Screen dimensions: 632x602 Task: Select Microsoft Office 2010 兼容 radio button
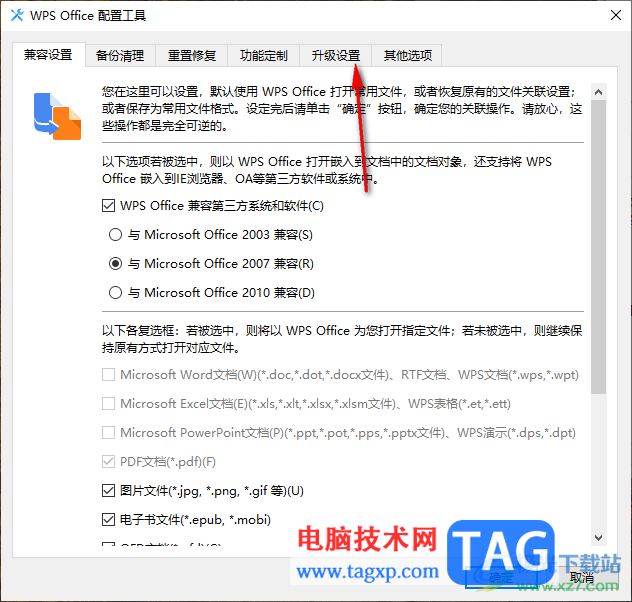(x=115, y=293)
